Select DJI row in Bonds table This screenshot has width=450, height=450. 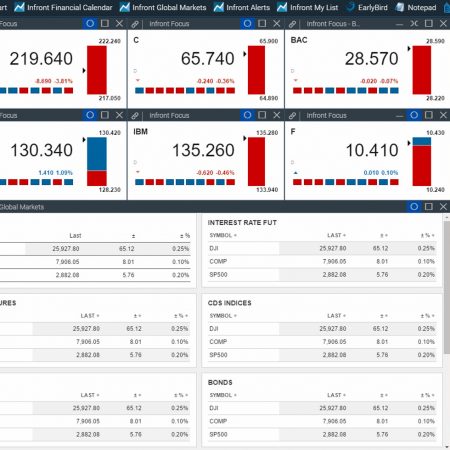(322, 408)
